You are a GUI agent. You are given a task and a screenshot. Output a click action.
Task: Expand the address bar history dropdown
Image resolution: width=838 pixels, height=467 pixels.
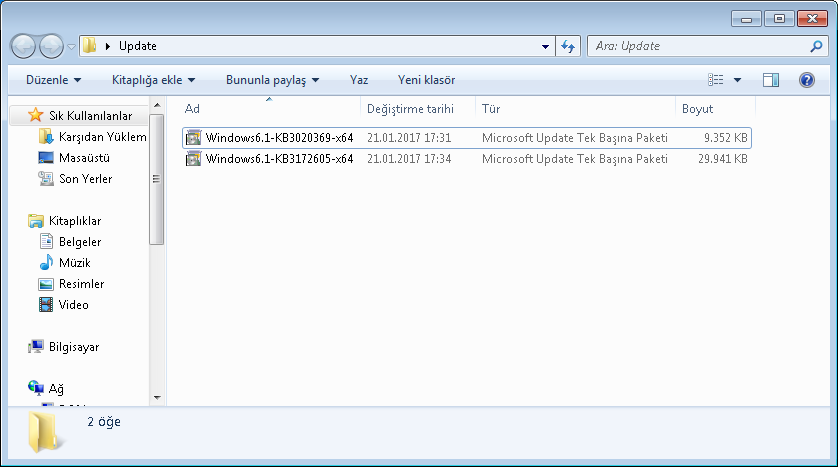pos(545,46)
